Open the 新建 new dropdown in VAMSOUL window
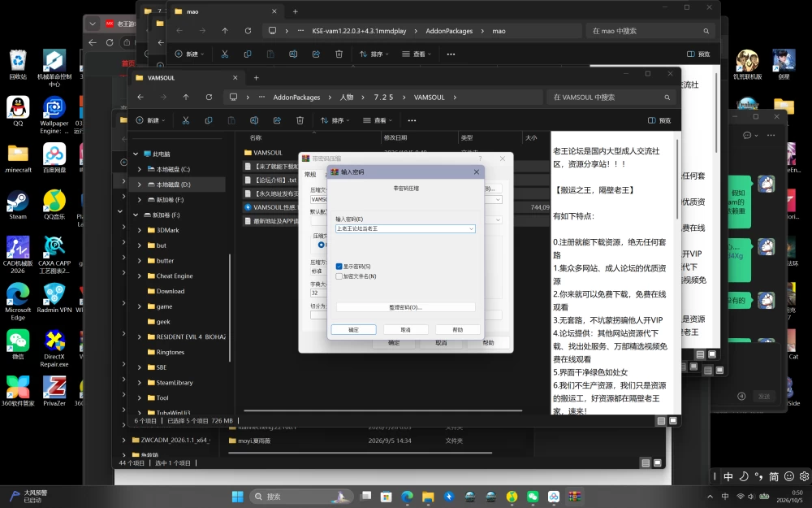 point(150,120)
